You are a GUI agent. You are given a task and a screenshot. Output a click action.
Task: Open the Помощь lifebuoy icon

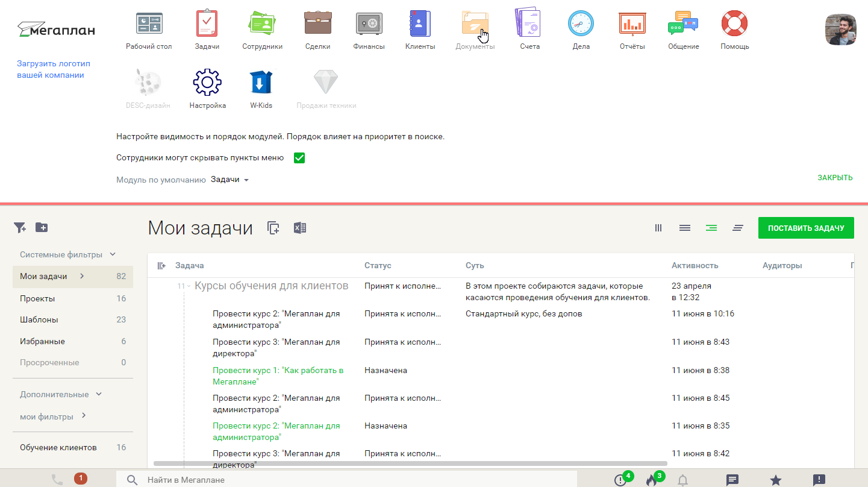point(734,23)
